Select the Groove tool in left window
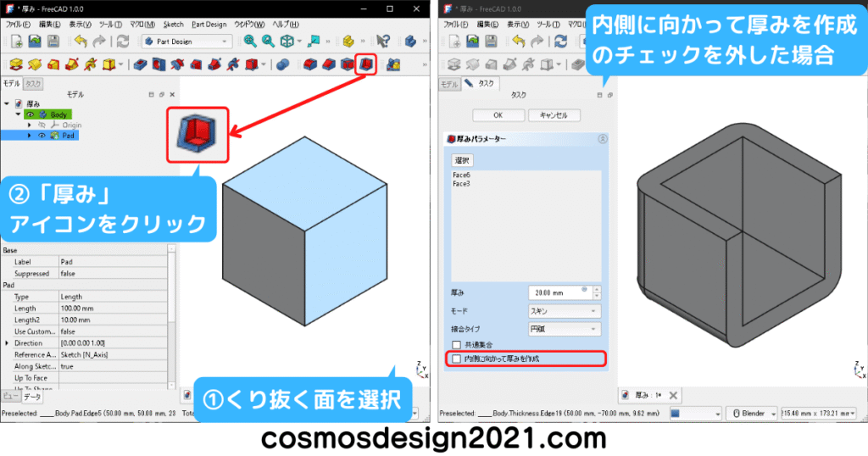The image size is (868, 456). tap(177, 64)
